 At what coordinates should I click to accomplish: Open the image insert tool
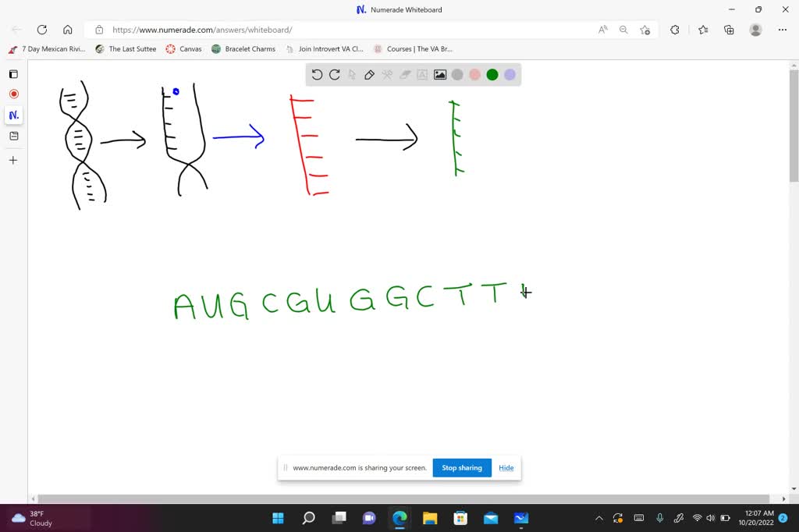(x=439, y=74)
